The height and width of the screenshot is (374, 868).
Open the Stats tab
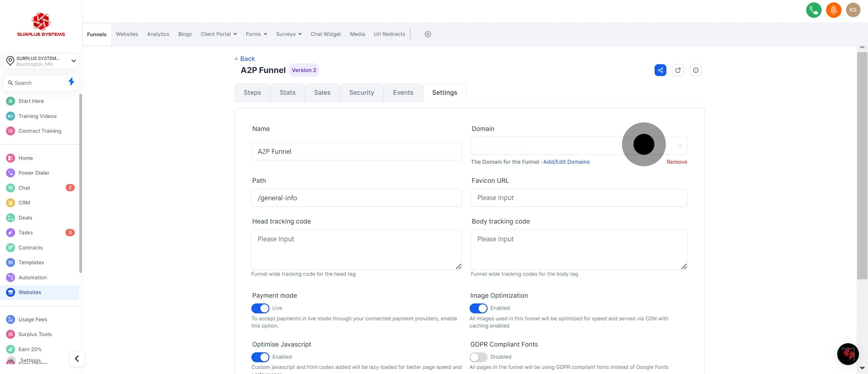(287, 93)
